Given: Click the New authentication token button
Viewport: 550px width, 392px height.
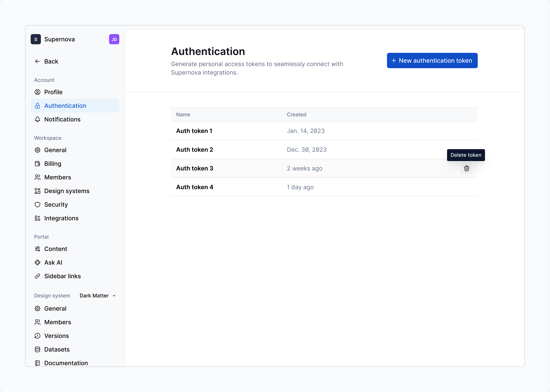Looking at the screenshot, I should pos(432,60).
